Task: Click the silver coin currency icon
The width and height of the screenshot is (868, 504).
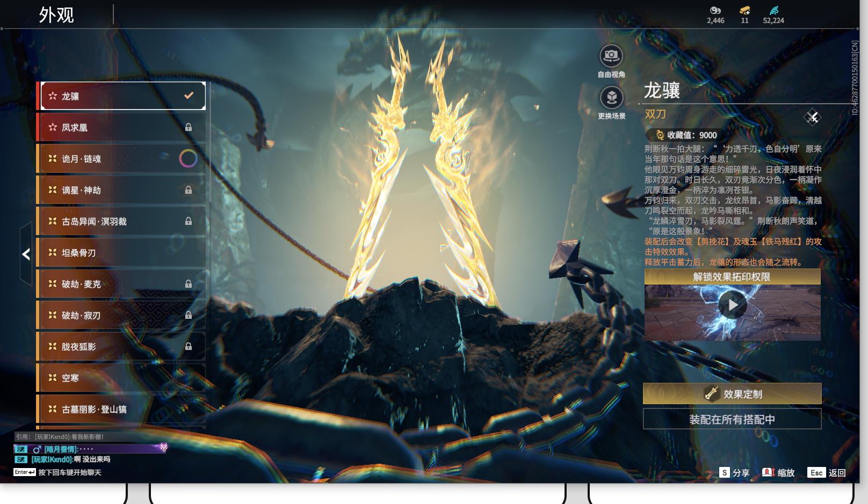Action: coord(715,10)
